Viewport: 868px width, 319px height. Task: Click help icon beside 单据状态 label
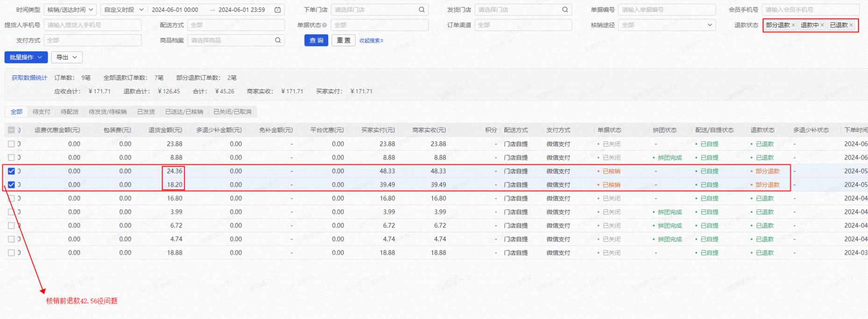(x=324, y=25)
